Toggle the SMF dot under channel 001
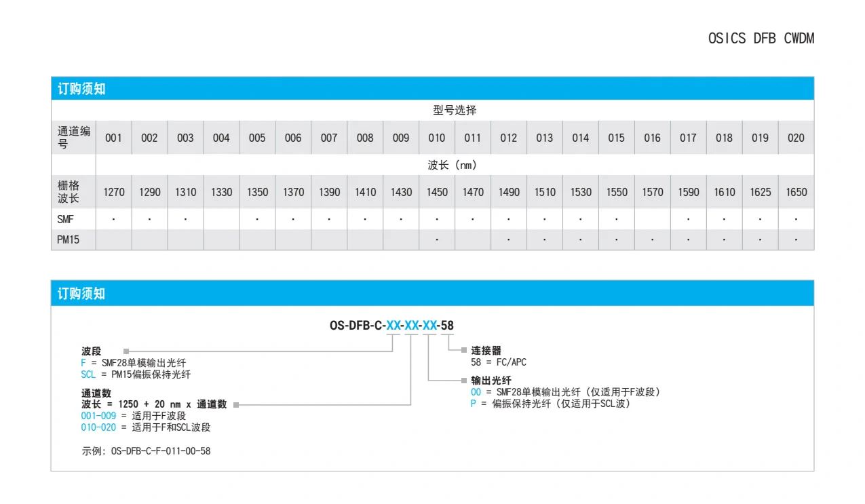This screenshot has height=504, width=865. pyautogui.click(x=113, y=218)
